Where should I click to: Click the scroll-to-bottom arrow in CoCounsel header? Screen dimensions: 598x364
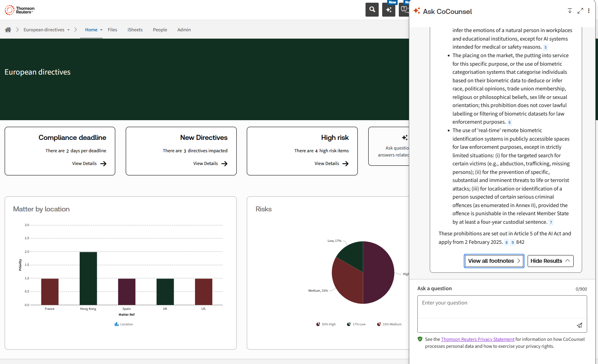pyautogui.click(x=569, y=11)
